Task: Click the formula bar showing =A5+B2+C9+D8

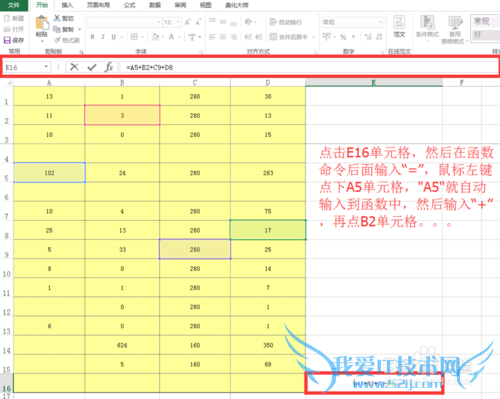Action: tap(309, 67)
